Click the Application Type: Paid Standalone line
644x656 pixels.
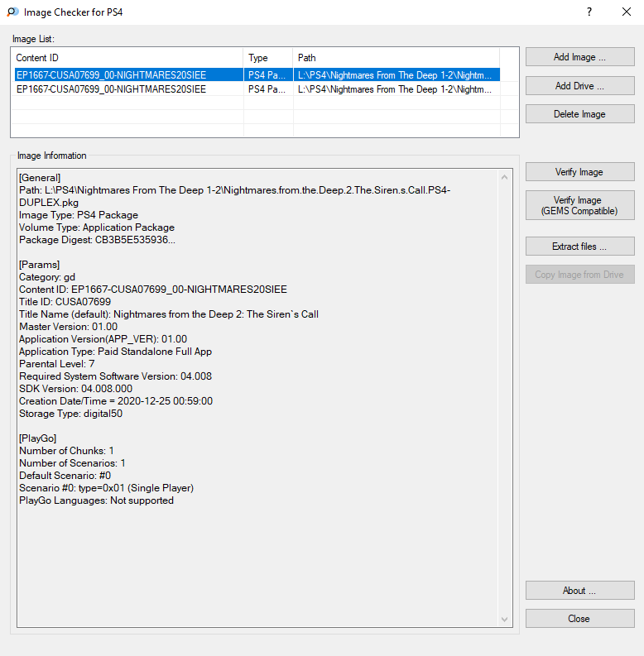click(116, 352)
